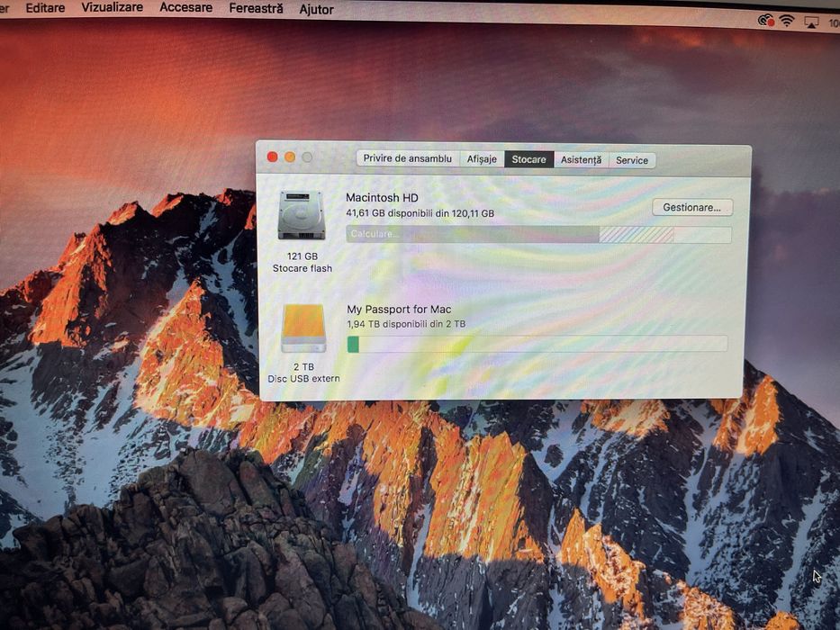Open the Privire de ansamblu tab
This screenshot has height=630, width=840.
pyautogui.click(x=407, y=158)
